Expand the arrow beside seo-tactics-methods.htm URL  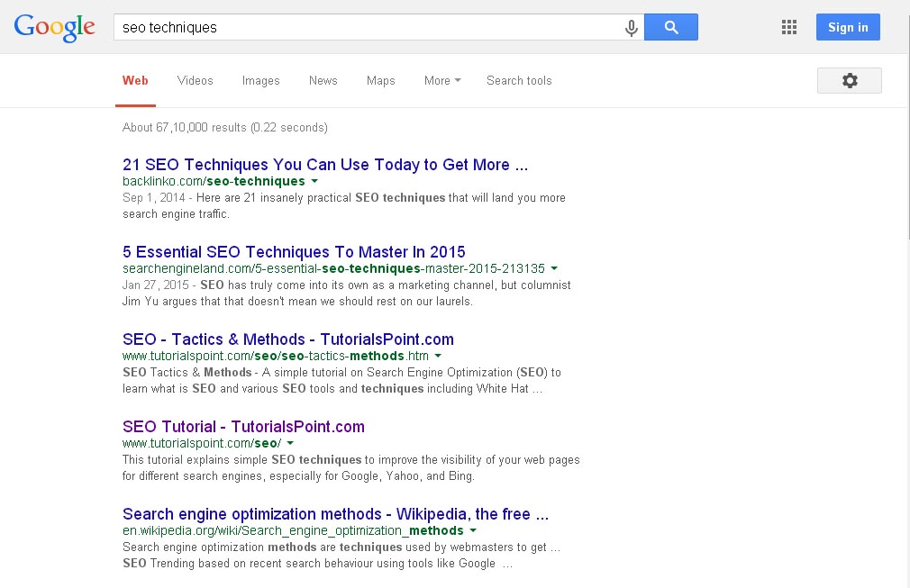(438, 356)
